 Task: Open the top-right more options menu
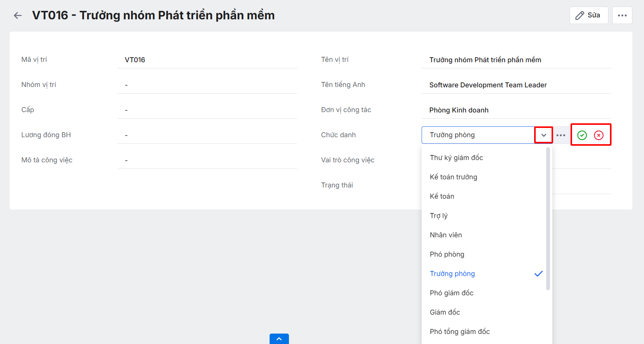(622, 15)
